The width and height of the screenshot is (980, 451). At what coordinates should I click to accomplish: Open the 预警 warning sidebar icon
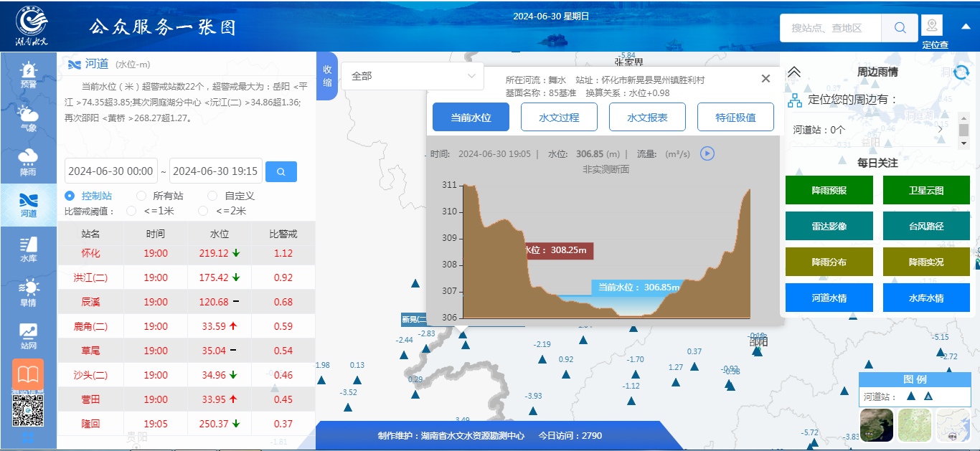29,75
